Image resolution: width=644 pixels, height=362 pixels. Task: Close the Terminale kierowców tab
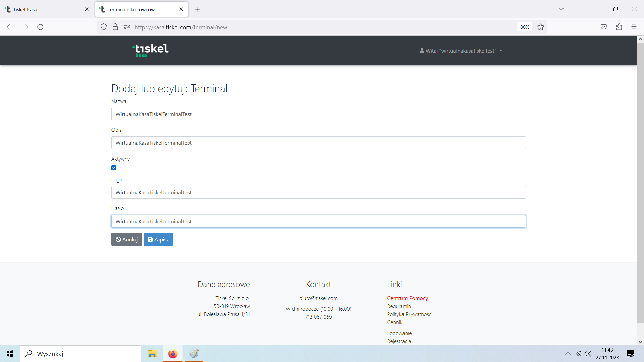pyautogui.click(x=181, y=9)
